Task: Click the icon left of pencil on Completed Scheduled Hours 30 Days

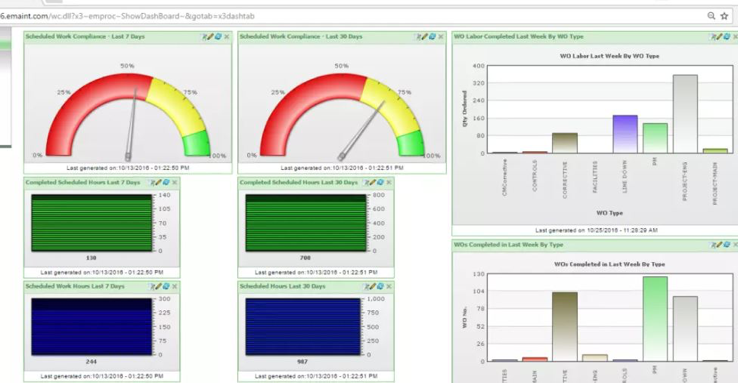Action: (x=366, y=183)
